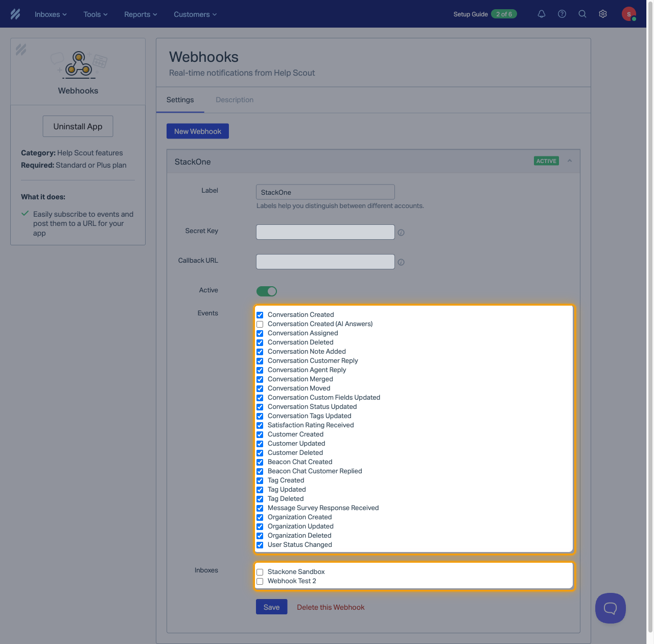The width and height of the screenshot is (654, 644).
Task: Uncheck Organization Deleted event
Action: point(260,536)
